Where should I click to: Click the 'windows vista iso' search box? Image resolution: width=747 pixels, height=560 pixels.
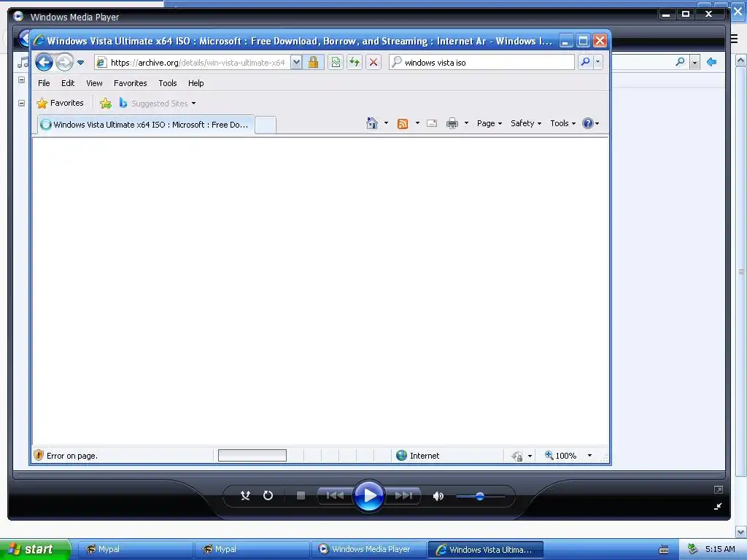click(x=481, y=63)
